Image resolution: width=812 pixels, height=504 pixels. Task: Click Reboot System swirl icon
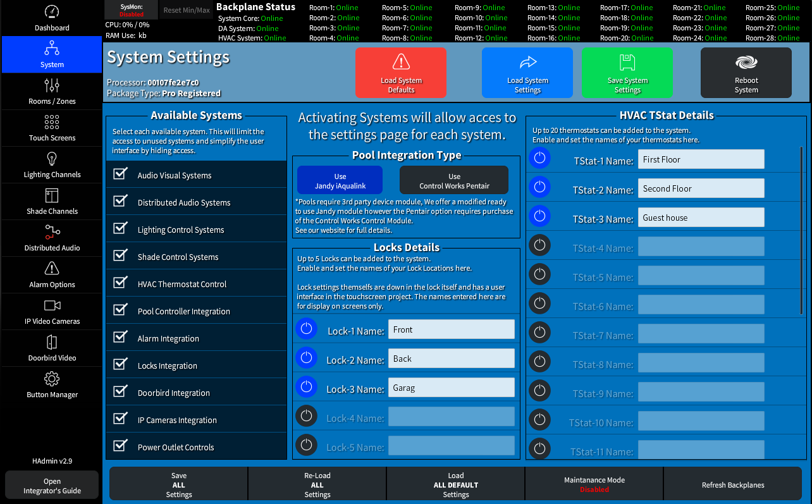coord(746,62)
